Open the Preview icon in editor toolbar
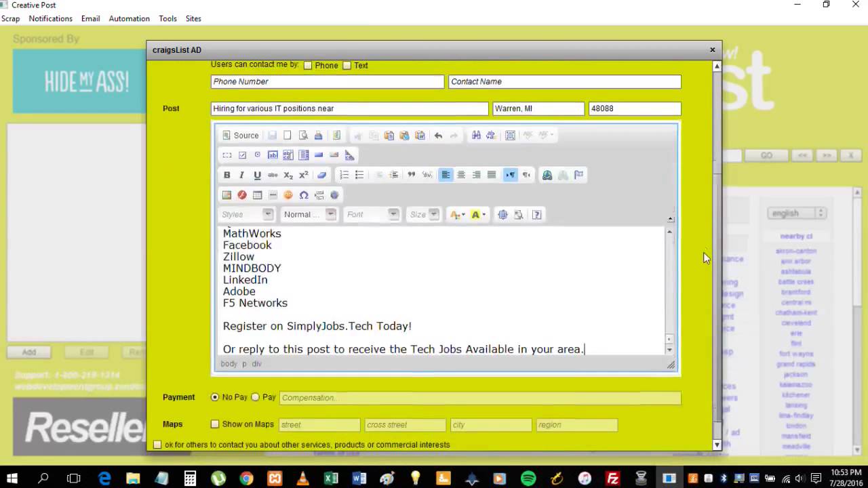868x488 pixels. [303, 136]
